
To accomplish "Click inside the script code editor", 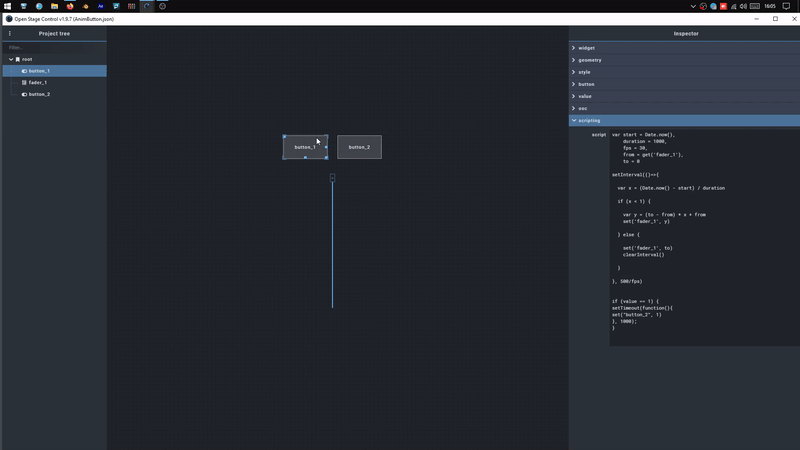I will 705,238.
